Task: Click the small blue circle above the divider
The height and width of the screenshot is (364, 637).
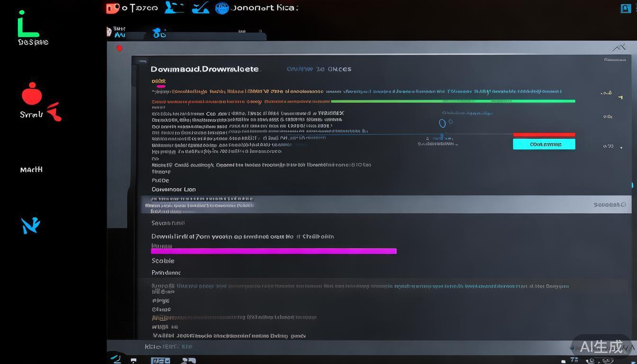Action: coord(442,124)
